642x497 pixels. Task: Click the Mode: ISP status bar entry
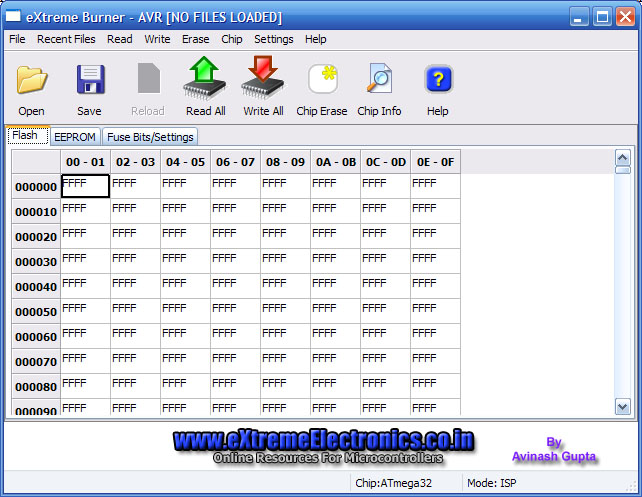[492, 483]
